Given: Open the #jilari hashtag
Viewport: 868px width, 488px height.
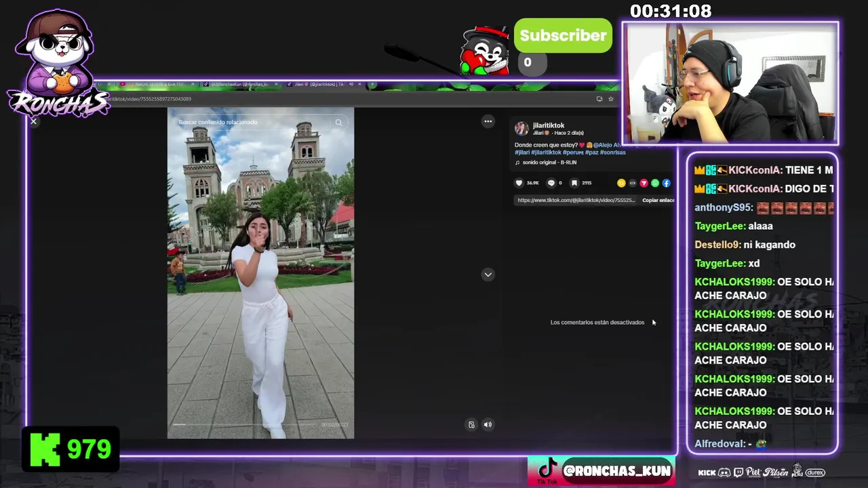Looking at the screenshot, I should (522, 152).
